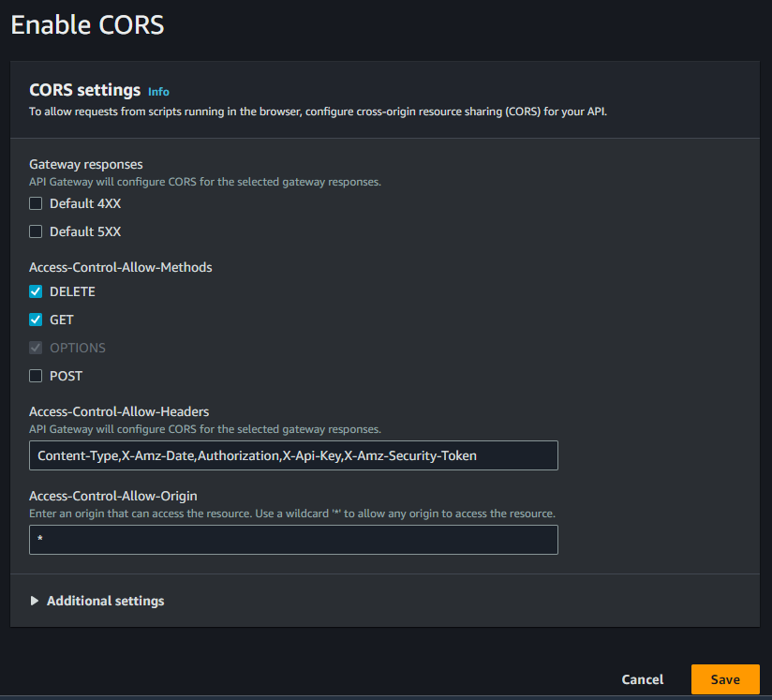Click the 'DELETE' method label text
Screen dimensions: 772x700
(72, 291)
